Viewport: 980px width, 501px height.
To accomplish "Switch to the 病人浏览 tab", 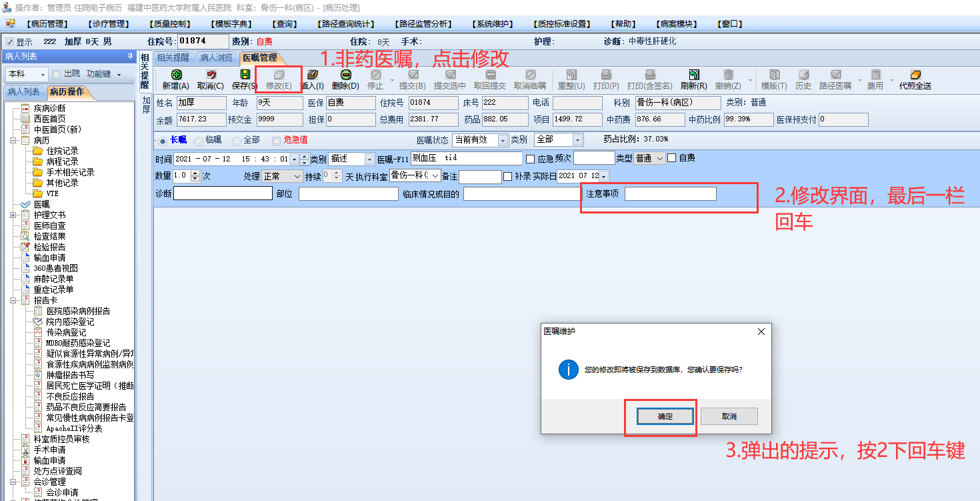I will click(x=217, y=57).
